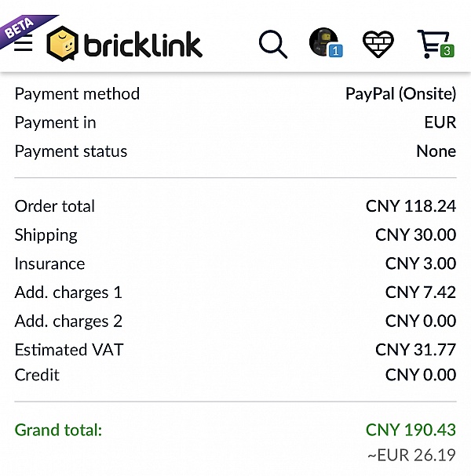Click the bricklink wordmark text
471x476 pixels.
point(143,45)
